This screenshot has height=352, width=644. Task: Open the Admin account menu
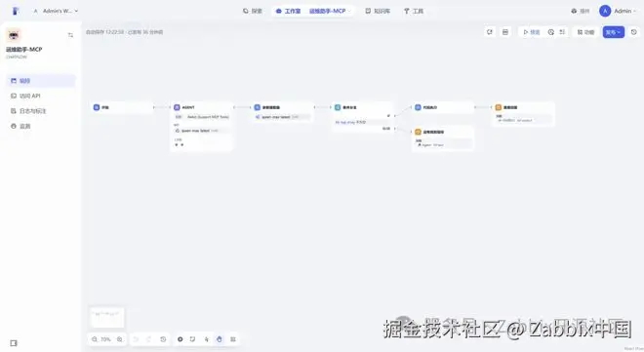tap(618, 11)
